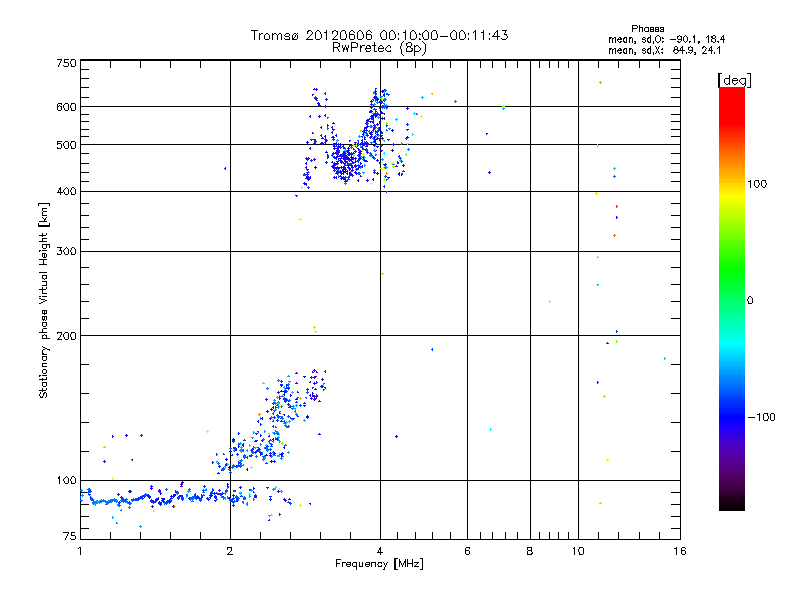Click the y-axis tick label '75'
Screen dimensions: 800x600
70,536
